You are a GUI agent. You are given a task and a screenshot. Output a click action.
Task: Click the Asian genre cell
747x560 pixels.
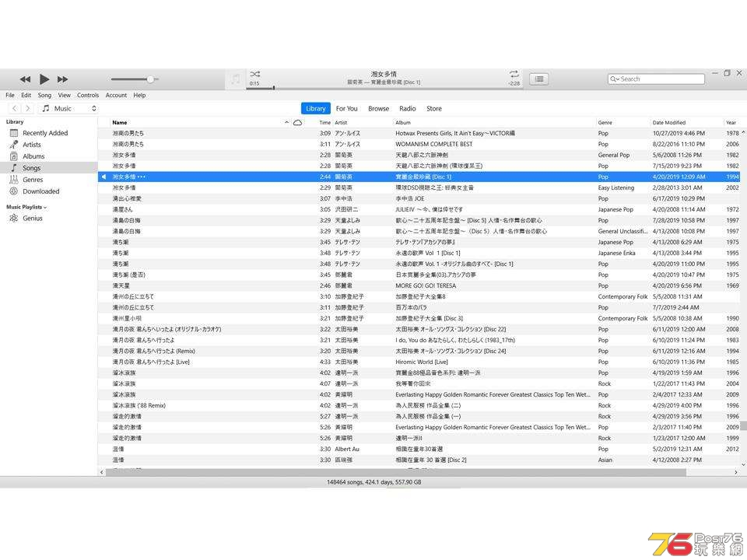[605, 460]
